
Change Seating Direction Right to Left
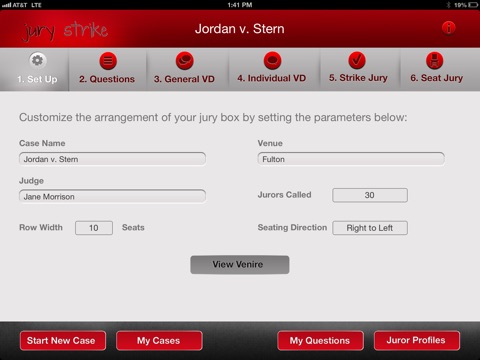click(x=370, y=228)
